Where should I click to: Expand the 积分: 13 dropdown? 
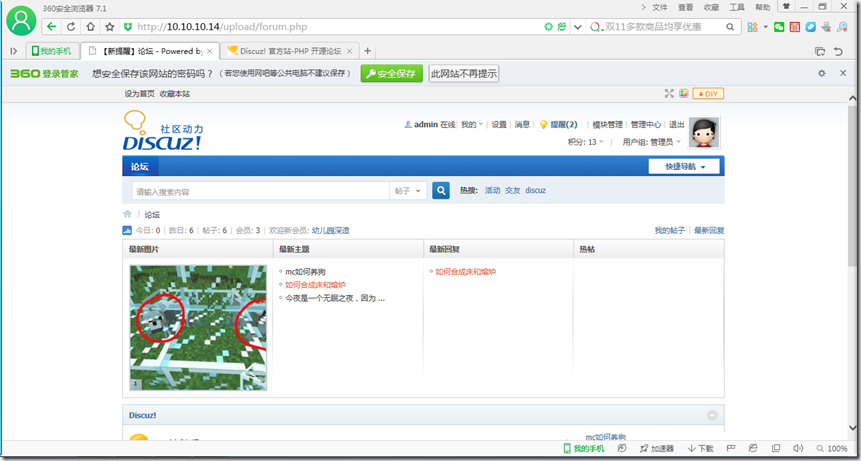coord(586,142)
